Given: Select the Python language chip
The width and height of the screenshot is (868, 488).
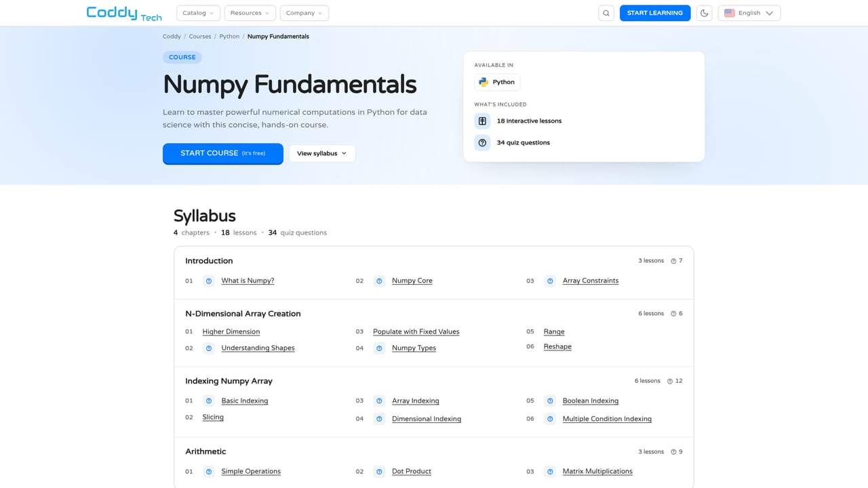Looking at the screenshot, I should tap(497, 82).
